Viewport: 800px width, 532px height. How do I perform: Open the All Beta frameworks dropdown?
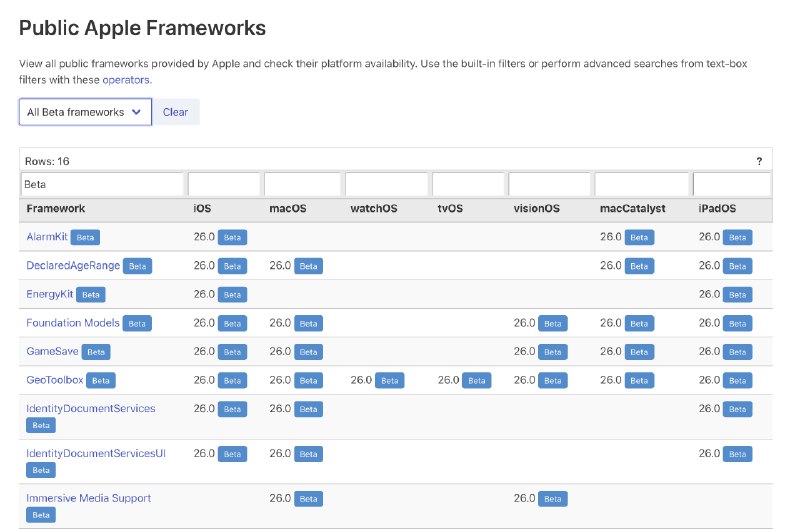point(85,112)
